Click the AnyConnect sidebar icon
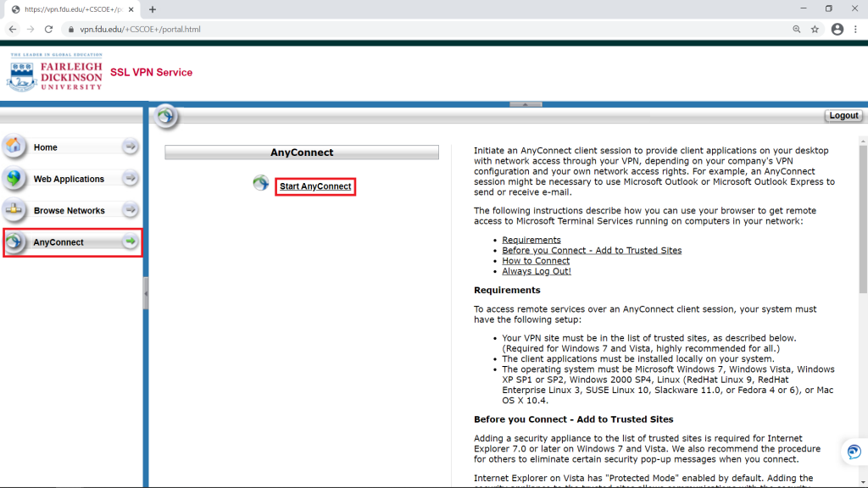The width and height of the screenshot is (868, 488). point(14,241)
